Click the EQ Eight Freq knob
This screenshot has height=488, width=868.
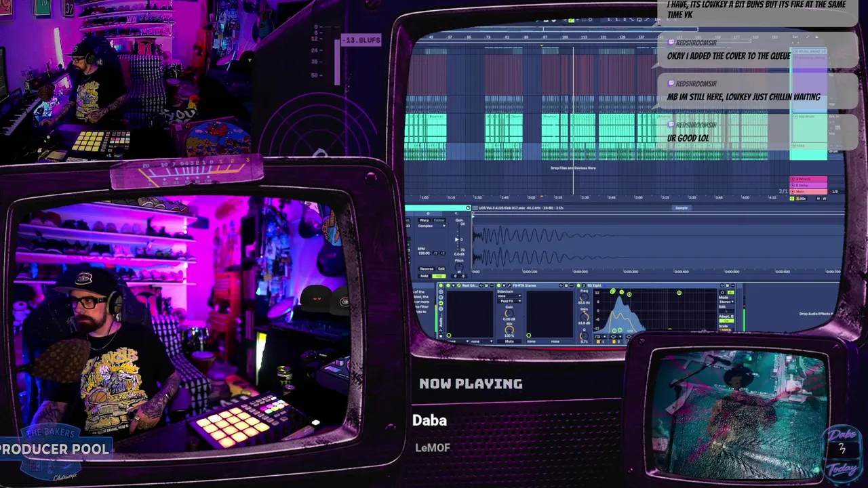click(584, 297)
